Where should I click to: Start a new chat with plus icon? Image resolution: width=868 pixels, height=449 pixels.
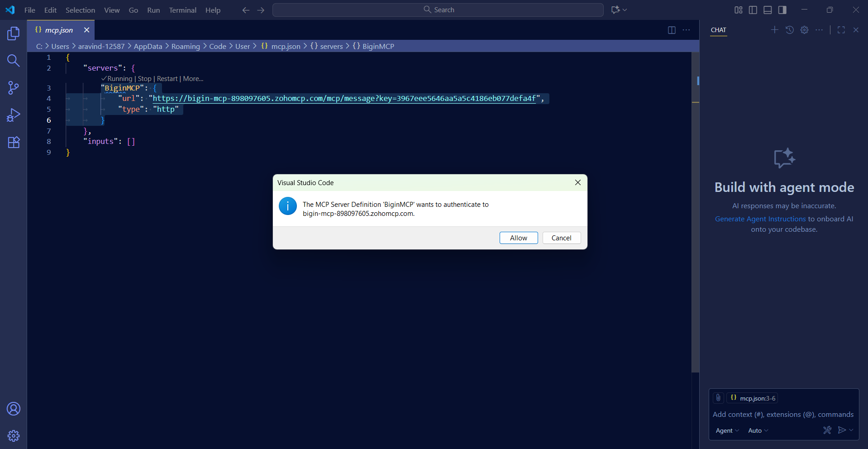coord(775,30)
